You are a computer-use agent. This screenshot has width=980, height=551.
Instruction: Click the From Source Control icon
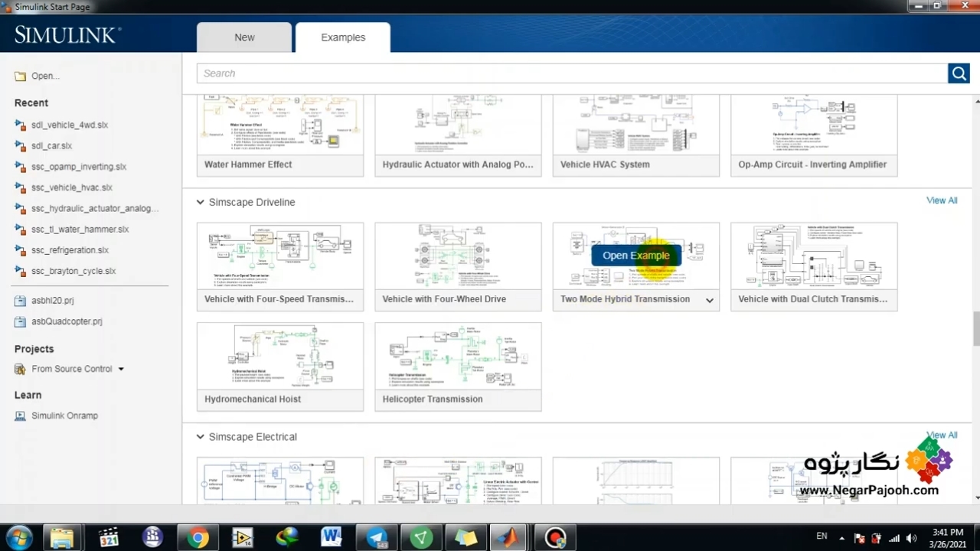[20, 369]
